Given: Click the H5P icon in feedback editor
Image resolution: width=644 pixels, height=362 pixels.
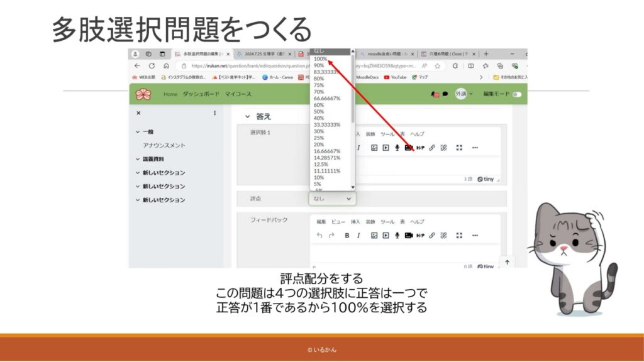Looking at the screenshot, I should 420,236.
